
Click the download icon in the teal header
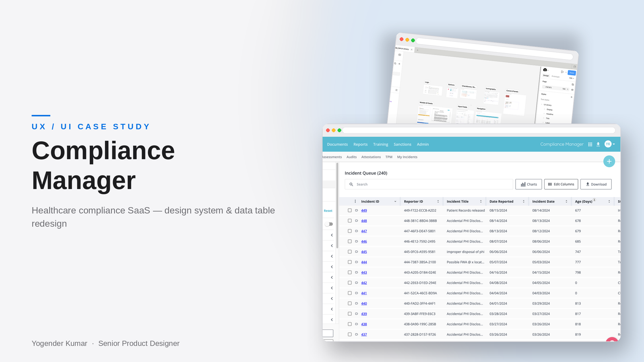(598, 144)
